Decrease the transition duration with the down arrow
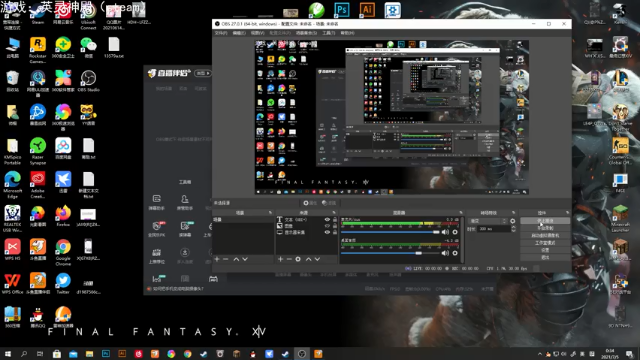 pyautogui.click(x=513, y=231)
